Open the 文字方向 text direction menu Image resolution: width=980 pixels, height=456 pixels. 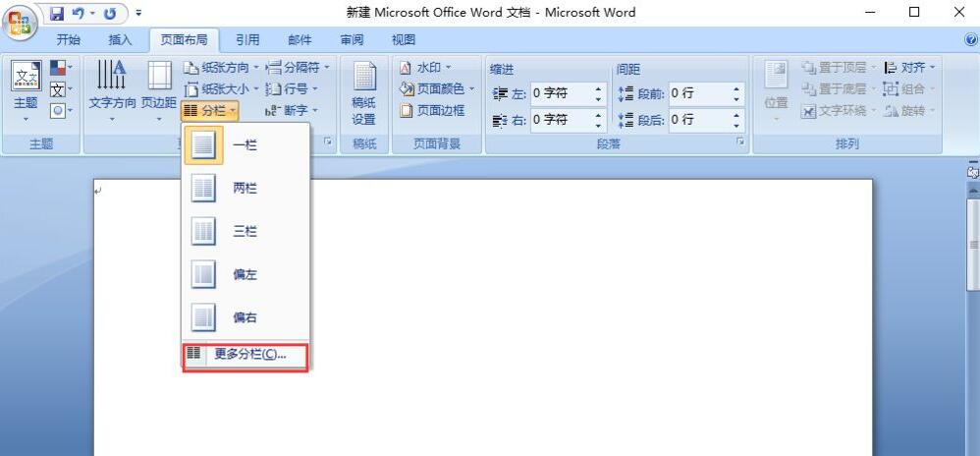112,90
